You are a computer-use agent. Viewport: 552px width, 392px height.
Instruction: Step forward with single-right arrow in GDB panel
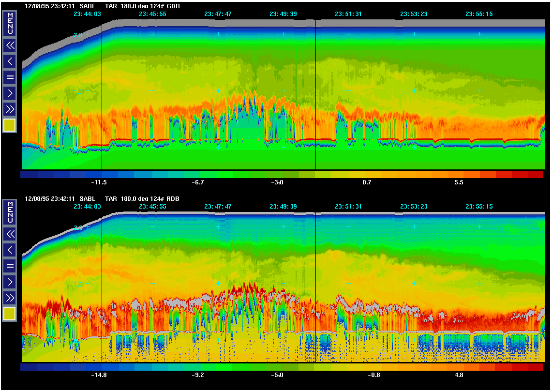tap(10, 92)
